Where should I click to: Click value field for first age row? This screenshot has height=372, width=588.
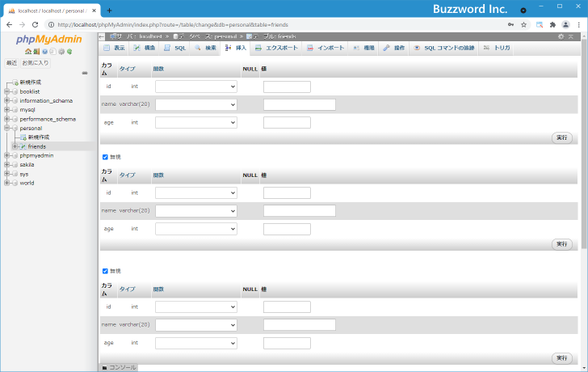pyautogui.click(x=287, y=123)
